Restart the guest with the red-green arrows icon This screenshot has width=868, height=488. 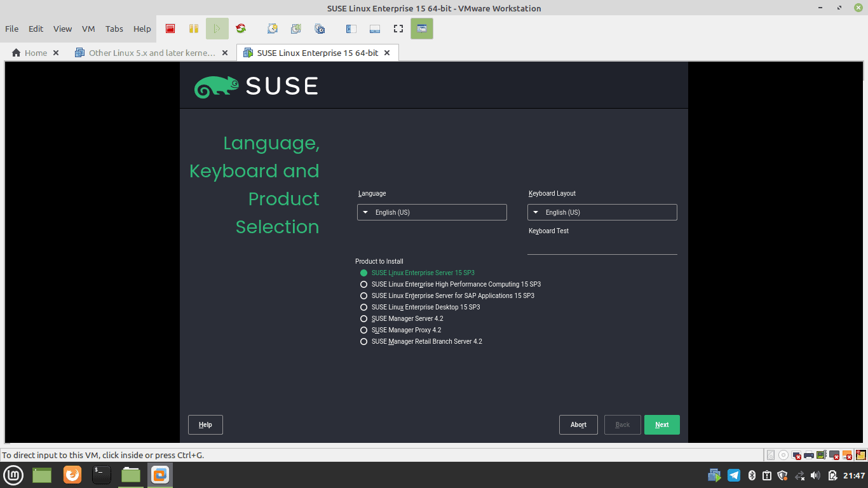point(241,29)
